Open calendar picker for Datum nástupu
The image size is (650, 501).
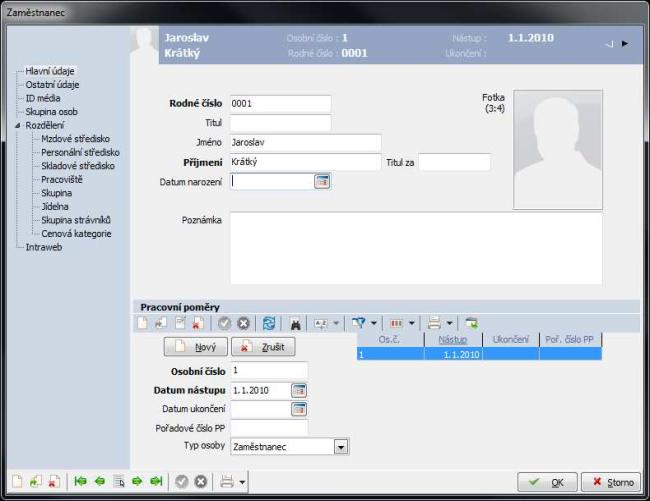pyautogui.click(x=299, y=390)
